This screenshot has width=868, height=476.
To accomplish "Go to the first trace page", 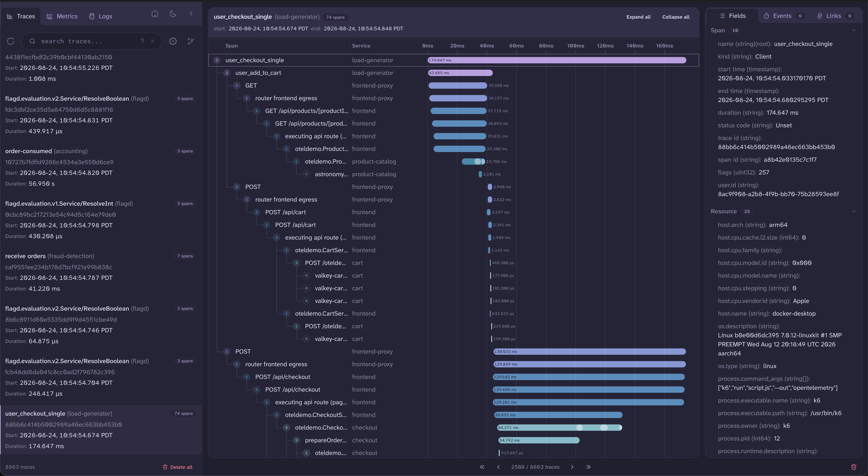I will 482,467.
